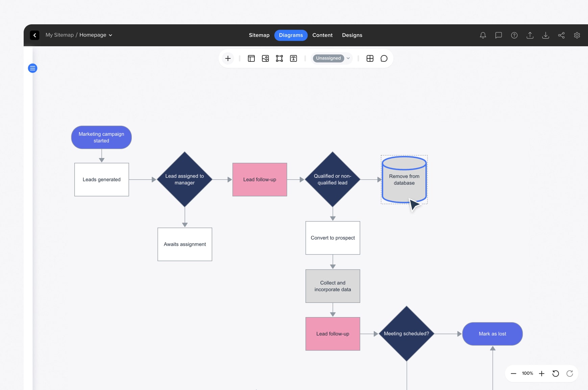The width and height of the screenshot is (588, 390).
Task: Select the text box tool icon
Action: [x=293, y=58]
